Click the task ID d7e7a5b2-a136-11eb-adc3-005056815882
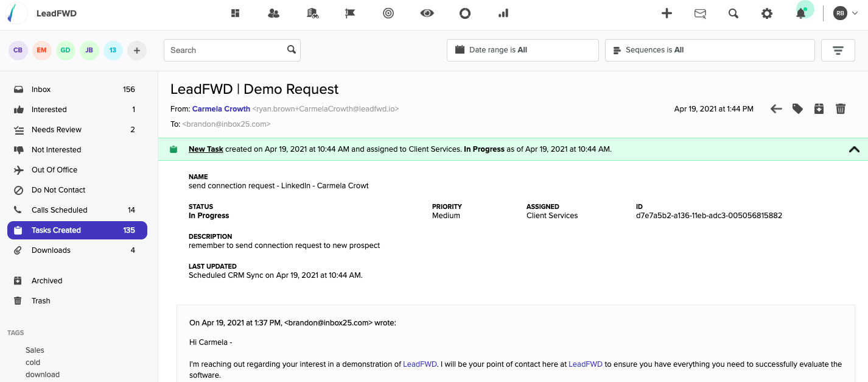Image resolution: width=868 pixels, height=382 pixels. click(x=709, y=216)
